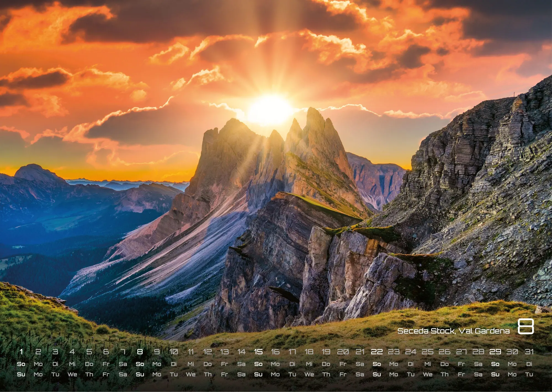Select day 2 in the date row

point(38,352)
